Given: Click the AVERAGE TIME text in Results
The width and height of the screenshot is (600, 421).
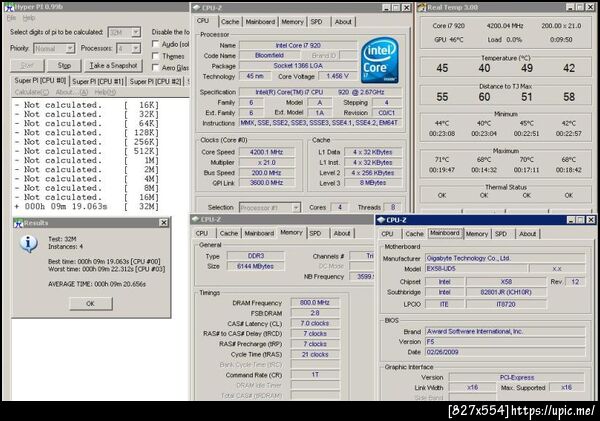Looking at the screenshot, I should 97,284.
